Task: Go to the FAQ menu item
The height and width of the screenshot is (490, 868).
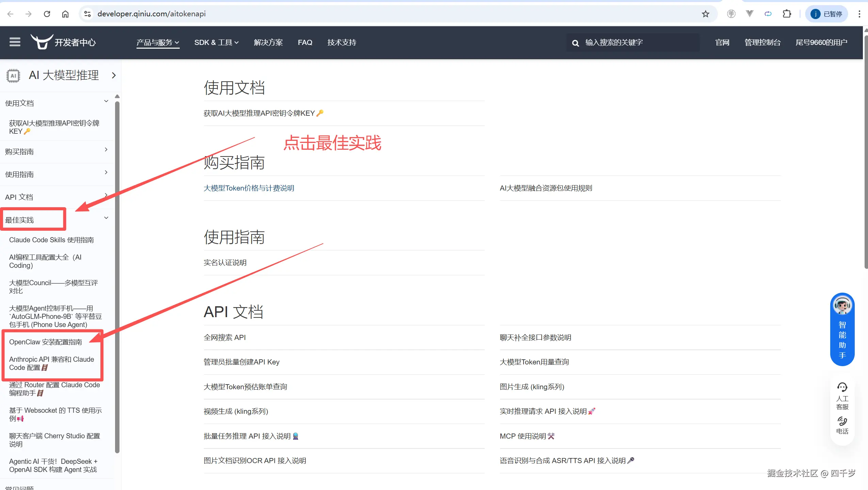Action: 305,43
